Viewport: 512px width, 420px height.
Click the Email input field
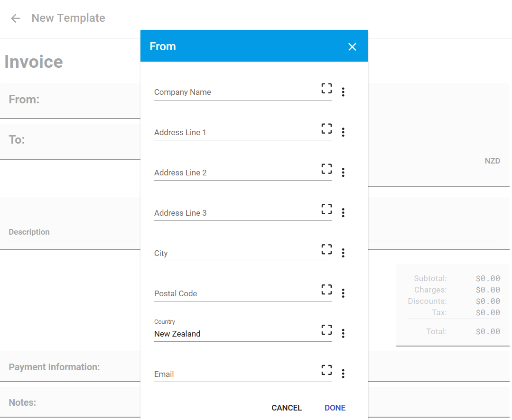236,374
